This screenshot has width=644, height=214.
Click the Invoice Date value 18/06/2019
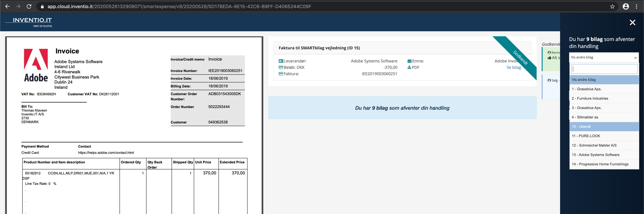218,78
